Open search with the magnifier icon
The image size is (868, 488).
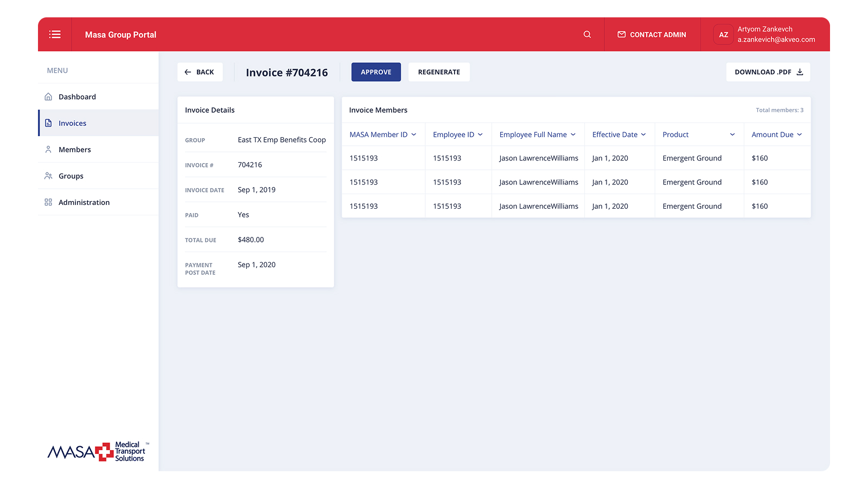[587, 34]
